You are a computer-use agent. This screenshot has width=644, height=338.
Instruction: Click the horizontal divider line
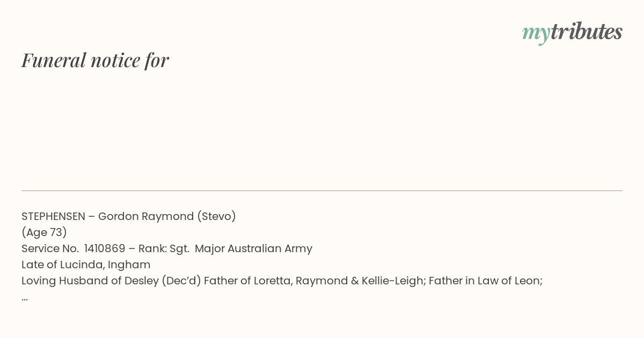[x=322, y=190]
